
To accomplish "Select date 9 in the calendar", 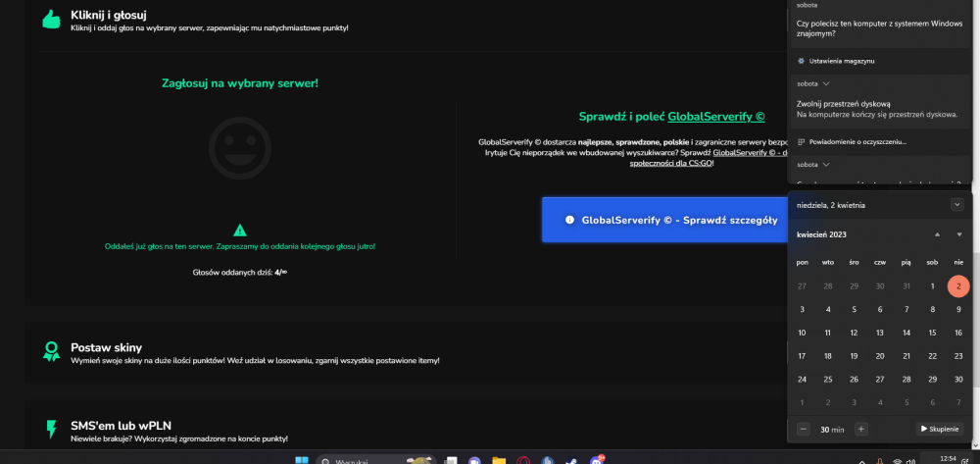I will pyautogui.click(x=958, y=310).
